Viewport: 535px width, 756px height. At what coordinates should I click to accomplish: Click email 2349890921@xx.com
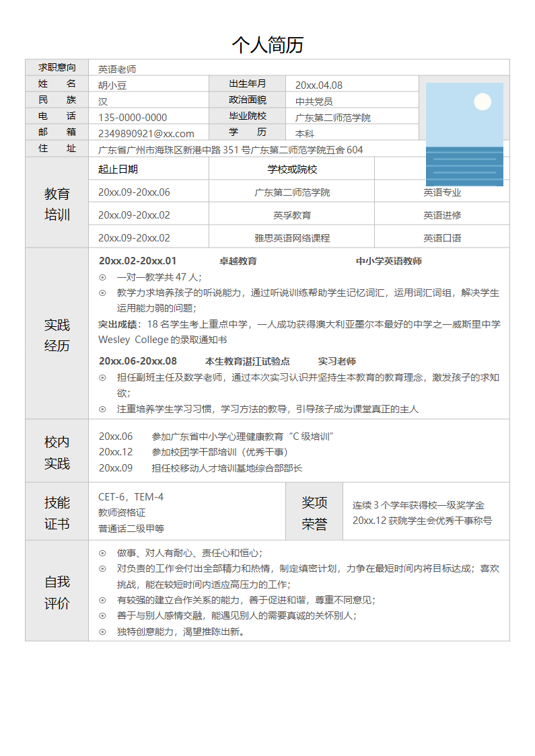pos(146,134)
